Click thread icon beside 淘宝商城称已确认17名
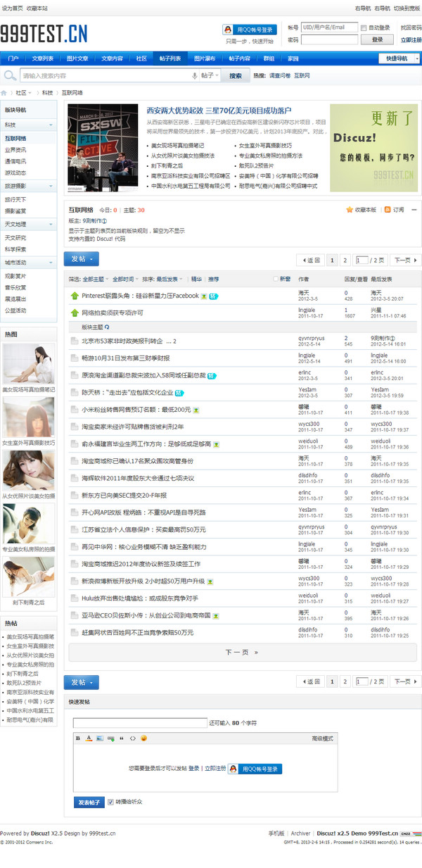This screenshot has width=422, height=868. 75,461
